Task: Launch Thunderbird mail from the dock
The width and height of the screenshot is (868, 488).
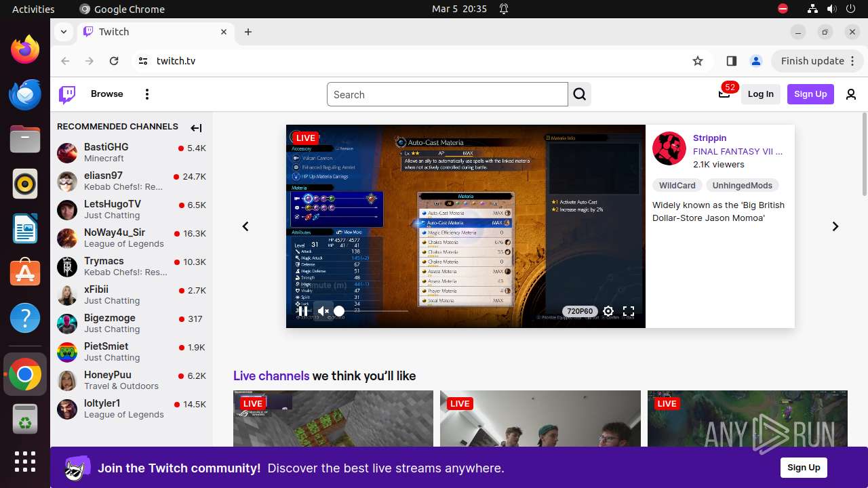Action: 25,94
